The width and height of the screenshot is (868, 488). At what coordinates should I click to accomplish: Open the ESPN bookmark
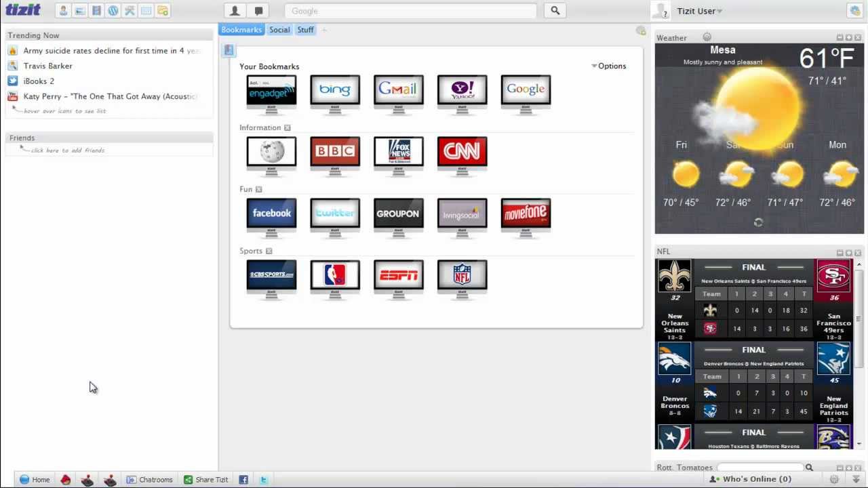[x=399, y=279]
